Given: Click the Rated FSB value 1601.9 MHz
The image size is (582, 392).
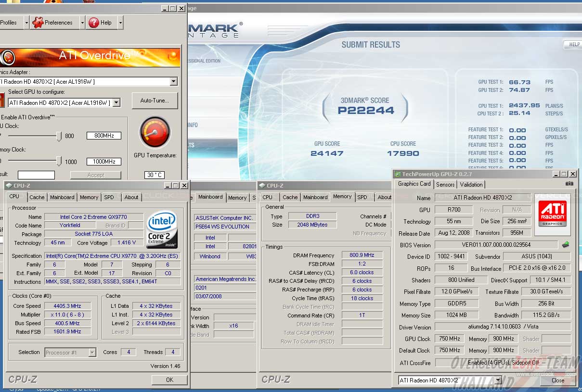Looking at the screenshot, I should (x=68, y=331).
